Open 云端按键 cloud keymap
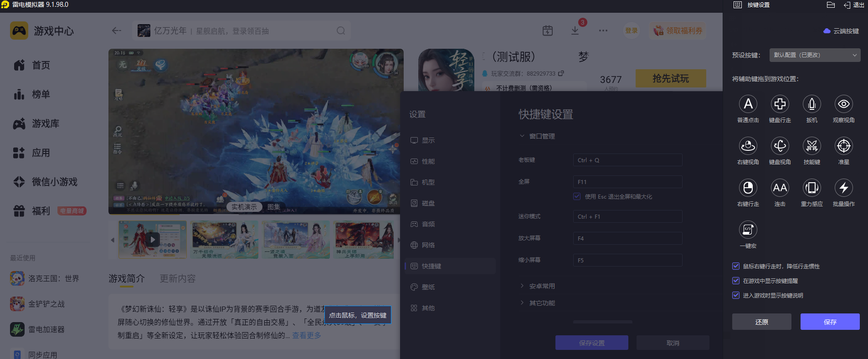Screen dimensions: 868x359 point(841,31)
